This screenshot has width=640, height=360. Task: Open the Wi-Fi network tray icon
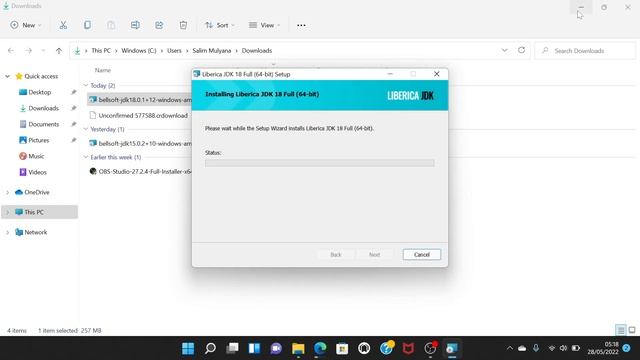click(x=551, y=348)
